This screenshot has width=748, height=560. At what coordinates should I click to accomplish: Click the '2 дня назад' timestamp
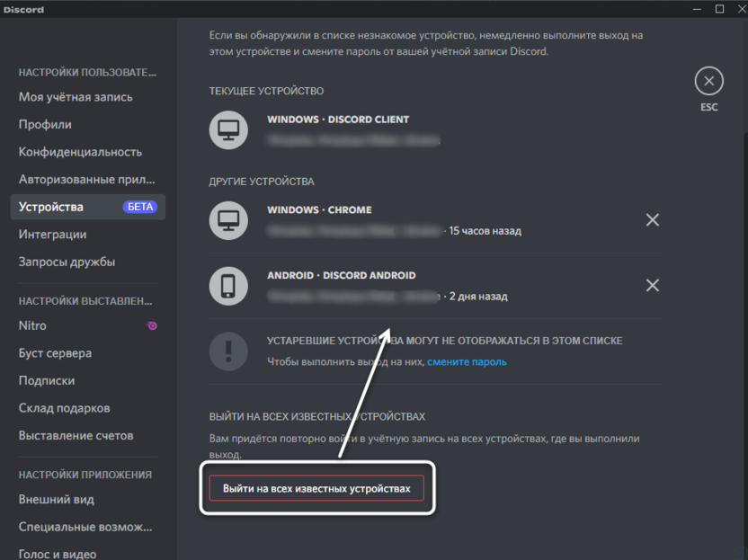478,297
